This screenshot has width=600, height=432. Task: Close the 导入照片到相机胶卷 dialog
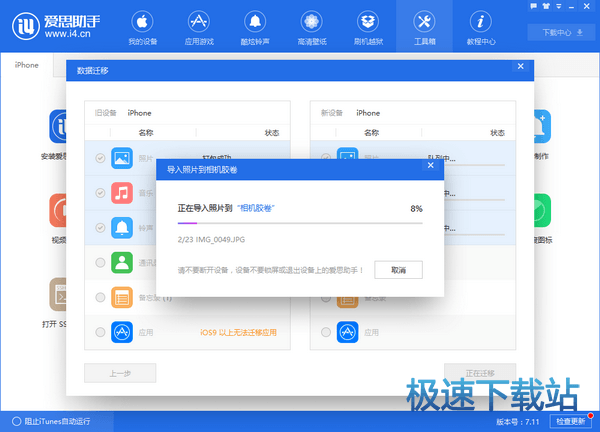tap(430, 165)
